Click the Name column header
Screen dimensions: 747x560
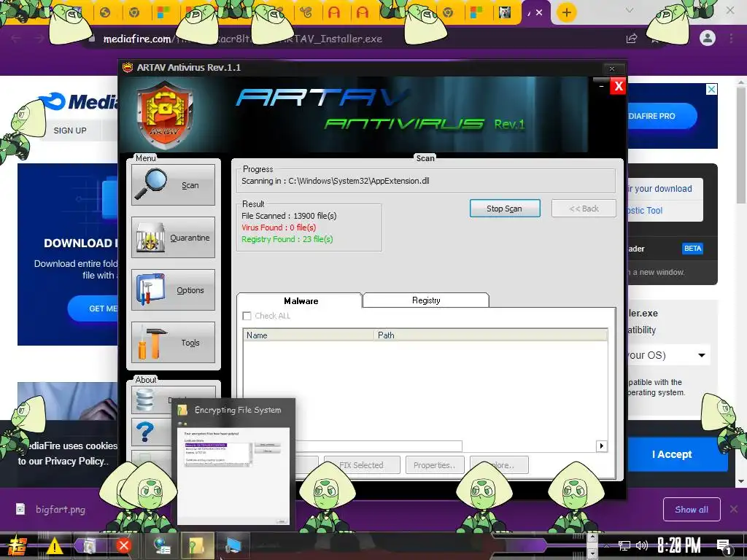309,335
